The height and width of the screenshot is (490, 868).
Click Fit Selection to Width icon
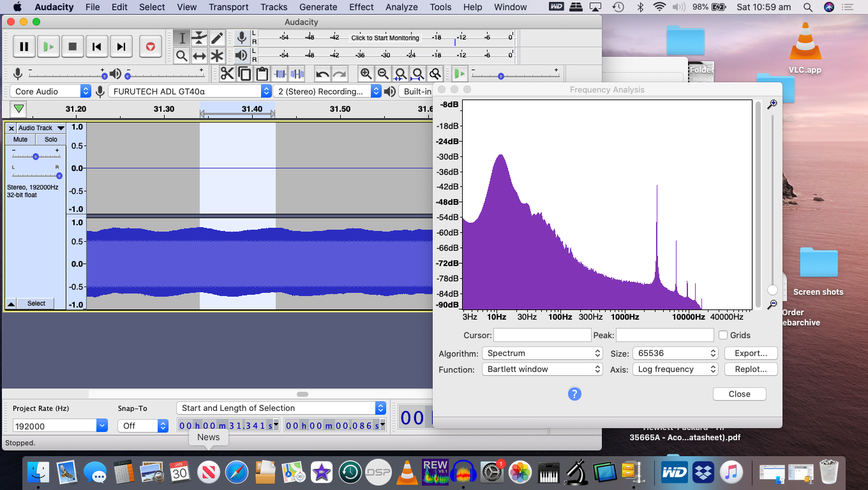[400, 74]
